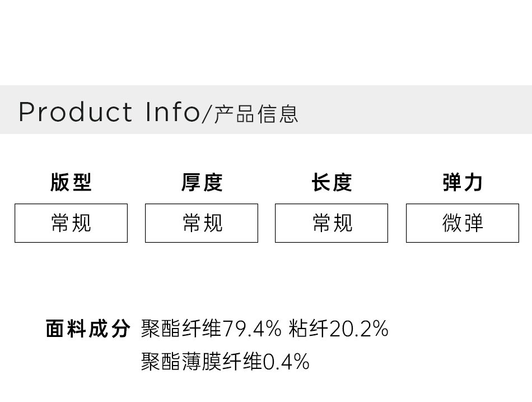Click the 长度 attribute label
Image resolution: width=532 pixels, height=402 pixels.
coord(332,182)
